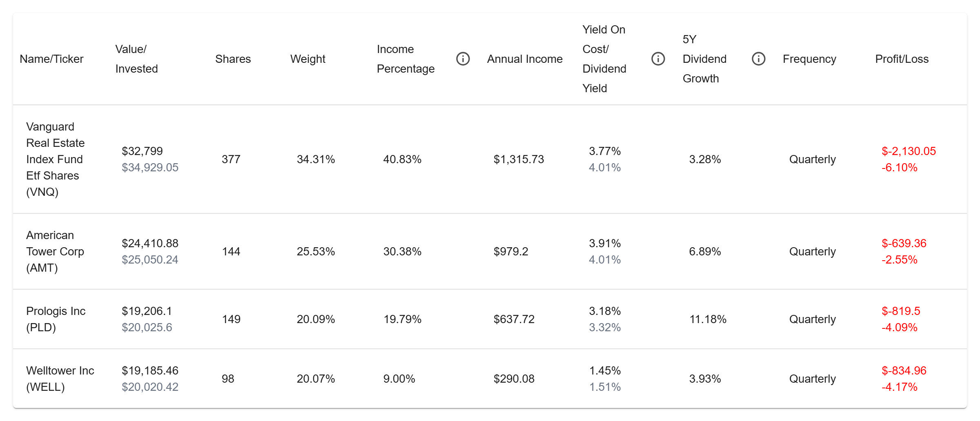This screenshot has height=421, width=980.
Task: Open the American Tower Corp (AMT) holding
Action: click(x=55, y=251)
